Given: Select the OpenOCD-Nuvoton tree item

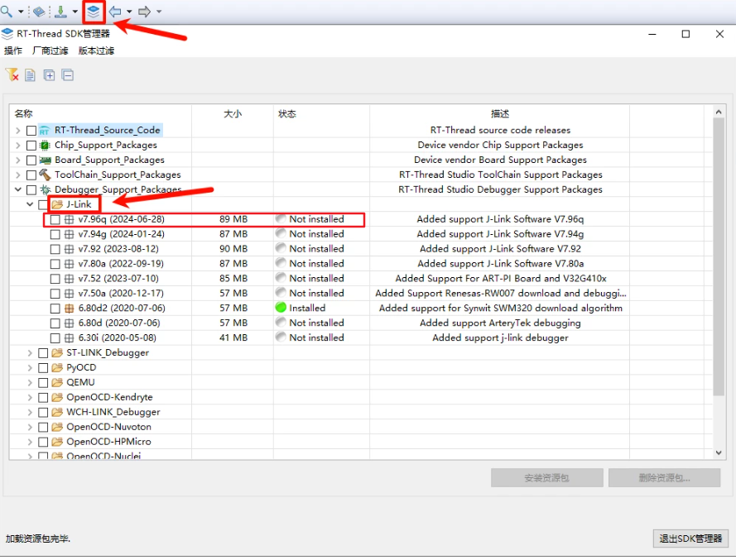Looking at the screenshot, I should click(108, 428).
